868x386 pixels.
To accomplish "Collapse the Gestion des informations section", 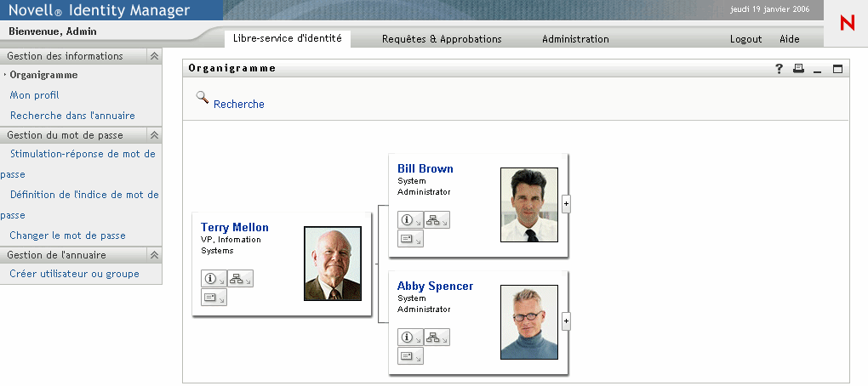I will [x=154, y=56].
